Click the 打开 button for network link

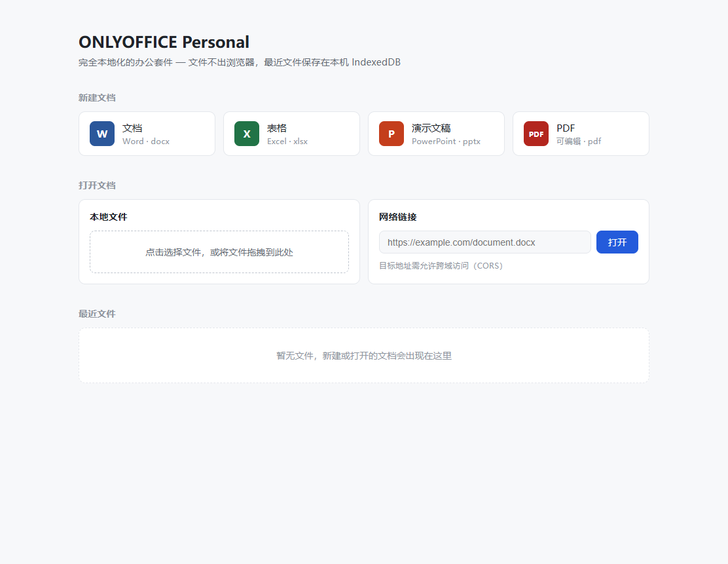[617, 242]
